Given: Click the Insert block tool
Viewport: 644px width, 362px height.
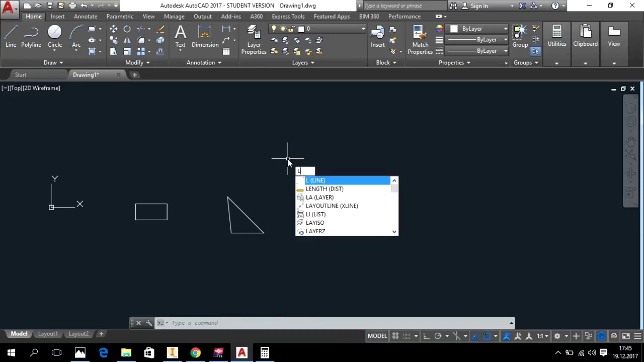Looking at the screenshot, I should [378, 37].
